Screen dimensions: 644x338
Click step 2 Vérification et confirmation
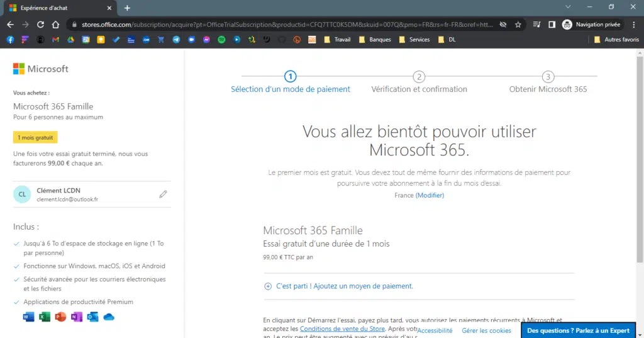click(x=419, y=82)
